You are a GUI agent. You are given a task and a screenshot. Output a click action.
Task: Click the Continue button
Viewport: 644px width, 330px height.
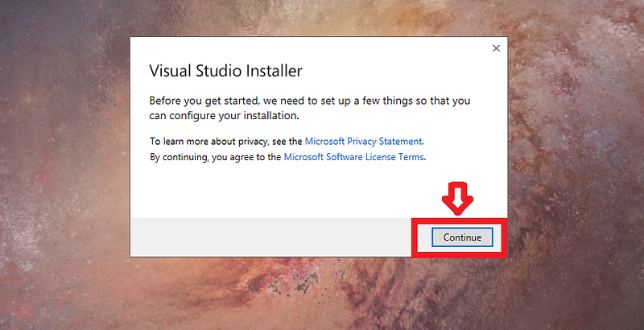click(462, 237)
